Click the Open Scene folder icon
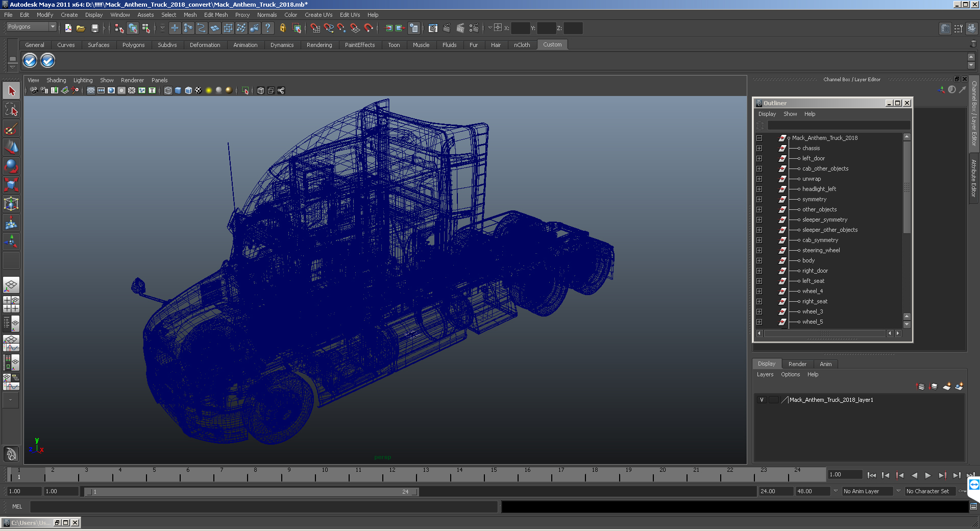This screenshot has width=980, height=531. coord(81,28)
